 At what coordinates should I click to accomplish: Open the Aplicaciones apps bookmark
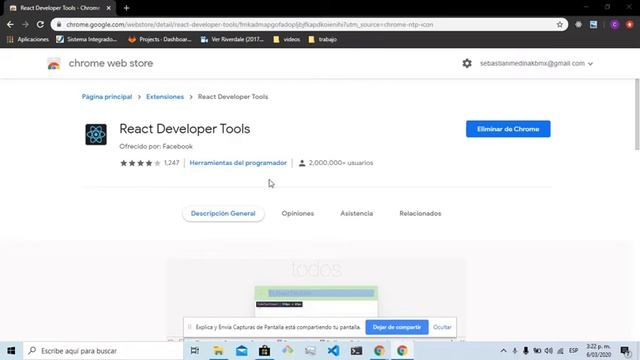[28, 40]
